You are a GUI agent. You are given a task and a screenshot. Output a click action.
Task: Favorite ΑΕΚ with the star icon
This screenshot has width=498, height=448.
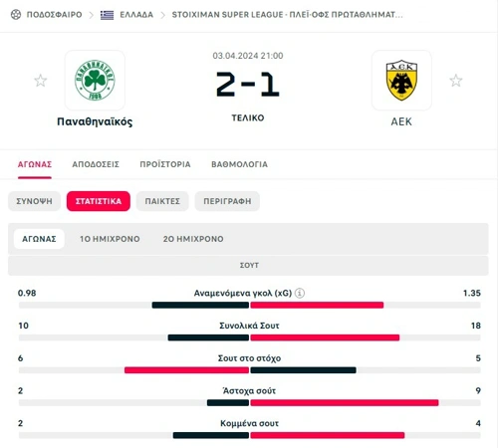click(456, 81)
